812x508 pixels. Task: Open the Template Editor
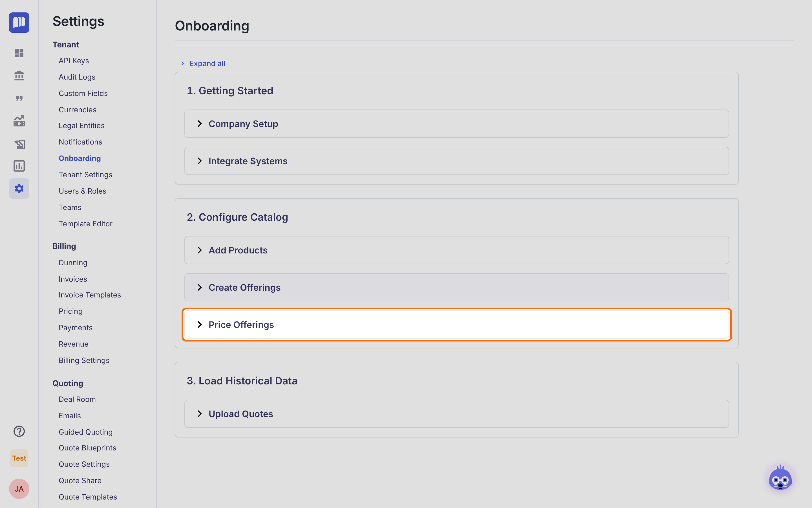[85, 224]
